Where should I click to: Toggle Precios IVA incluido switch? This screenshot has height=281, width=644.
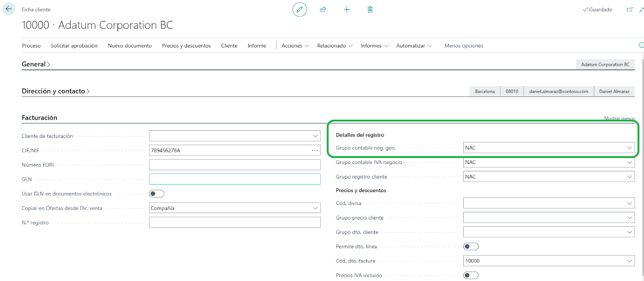tap(471, 275)
